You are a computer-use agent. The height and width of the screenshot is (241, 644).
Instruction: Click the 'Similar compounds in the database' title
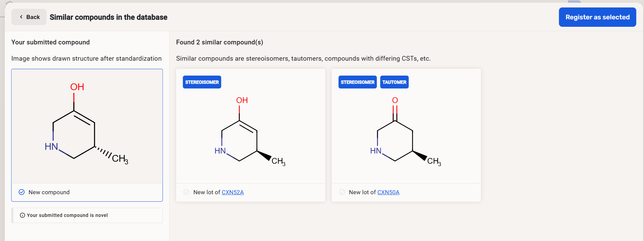pos(109,17)
